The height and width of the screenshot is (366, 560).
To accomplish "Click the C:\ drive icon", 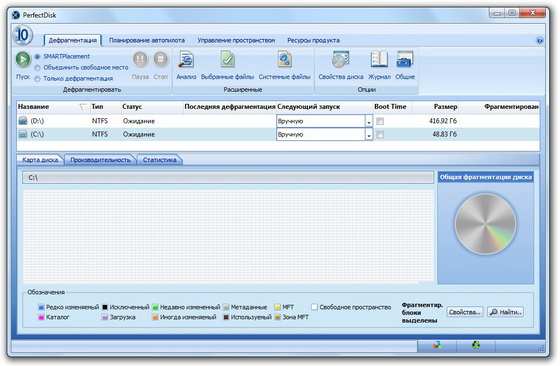I will click(x=23, y=134).
